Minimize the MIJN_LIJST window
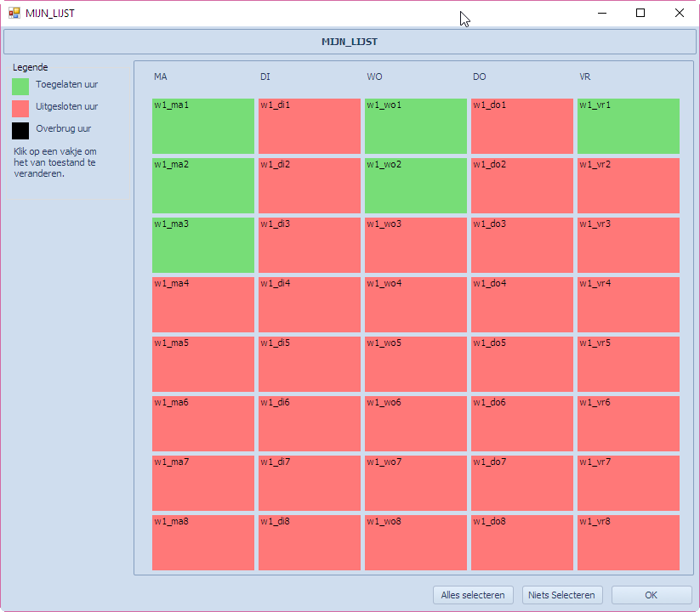700x612 pixels. [x=602, y=13]
